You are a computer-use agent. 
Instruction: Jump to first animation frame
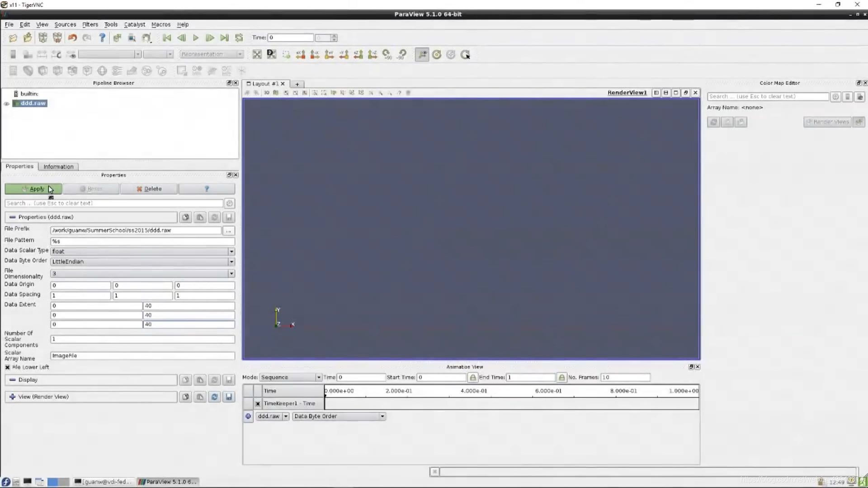point(167,38)
